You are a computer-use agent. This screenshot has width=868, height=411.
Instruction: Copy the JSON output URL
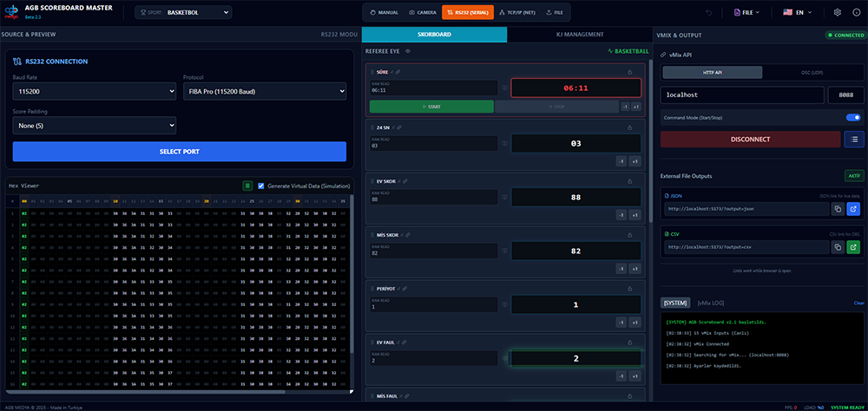838,209
